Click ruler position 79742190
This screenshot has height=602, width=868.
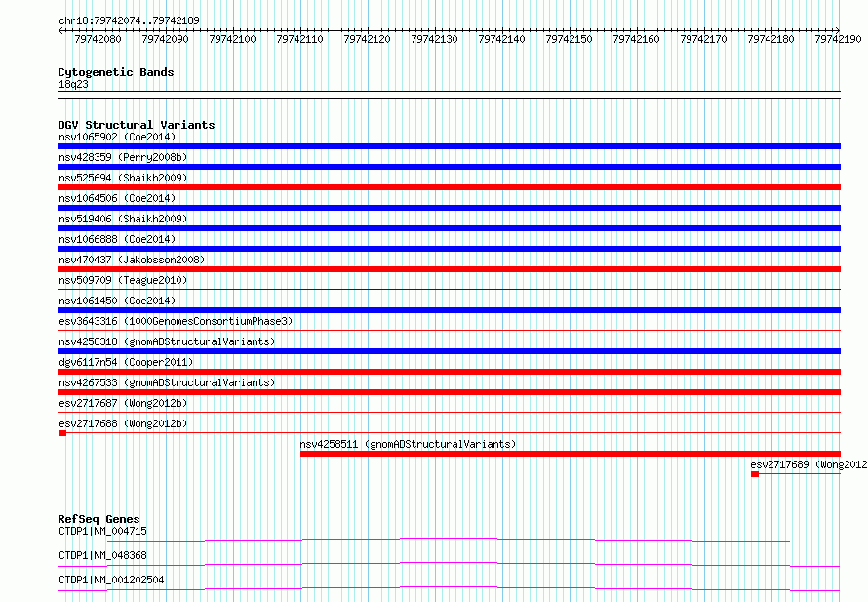[838, 39]
